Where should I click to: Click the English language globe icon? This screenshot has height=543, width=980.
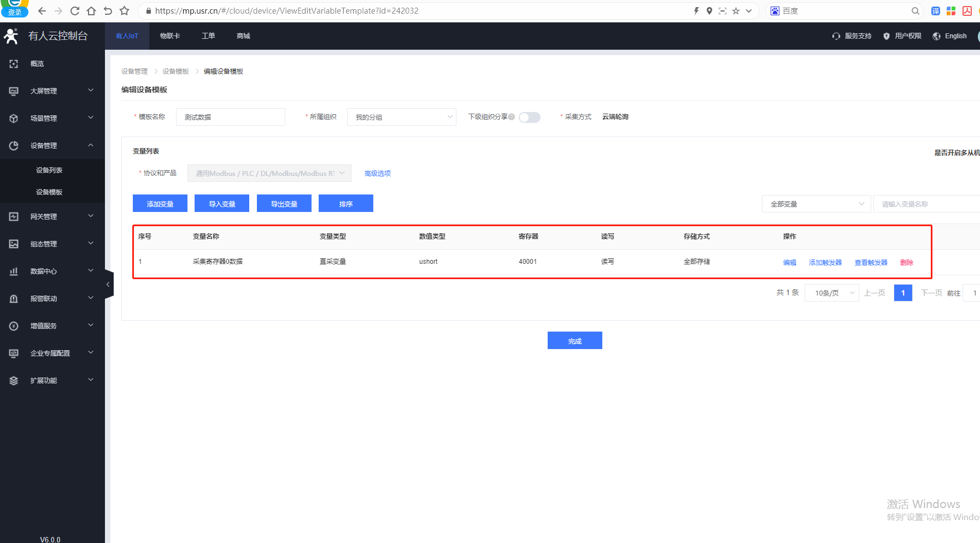[x=936, y=36]
